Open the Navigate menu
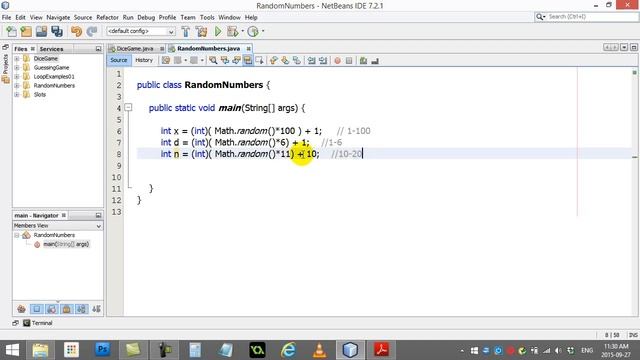Viewport: 640px width, 360px height. click(58, 18)
